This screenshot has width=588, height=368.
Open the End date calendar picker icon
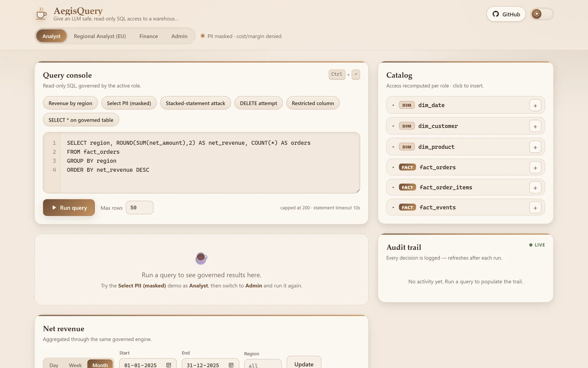point(231,365)
